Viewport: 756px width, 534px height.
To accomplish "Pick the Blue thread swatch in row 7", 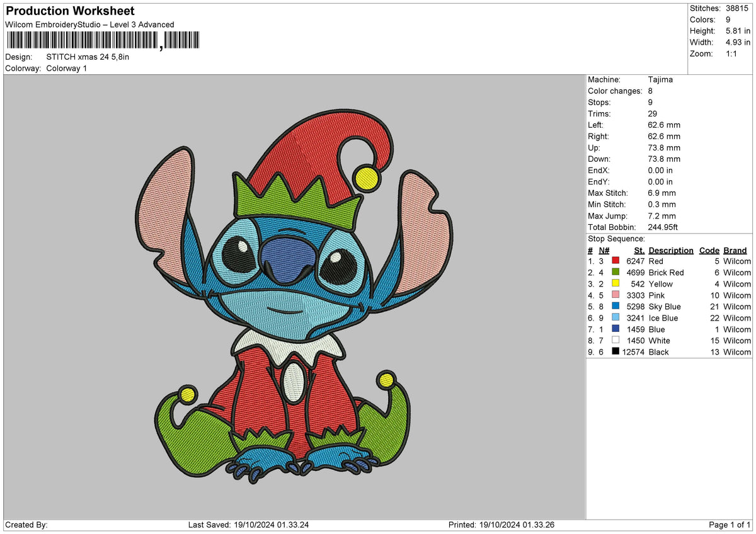I will (x=616, y=329).
